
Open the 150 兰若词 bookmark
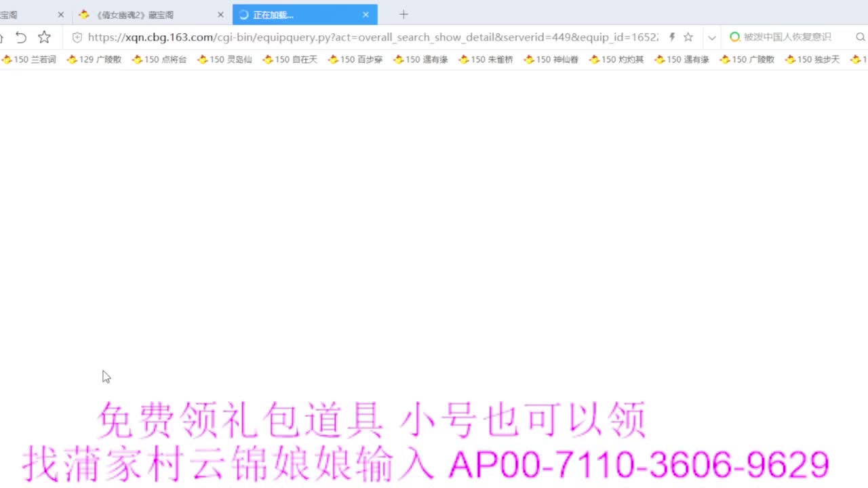click(29, 59)
